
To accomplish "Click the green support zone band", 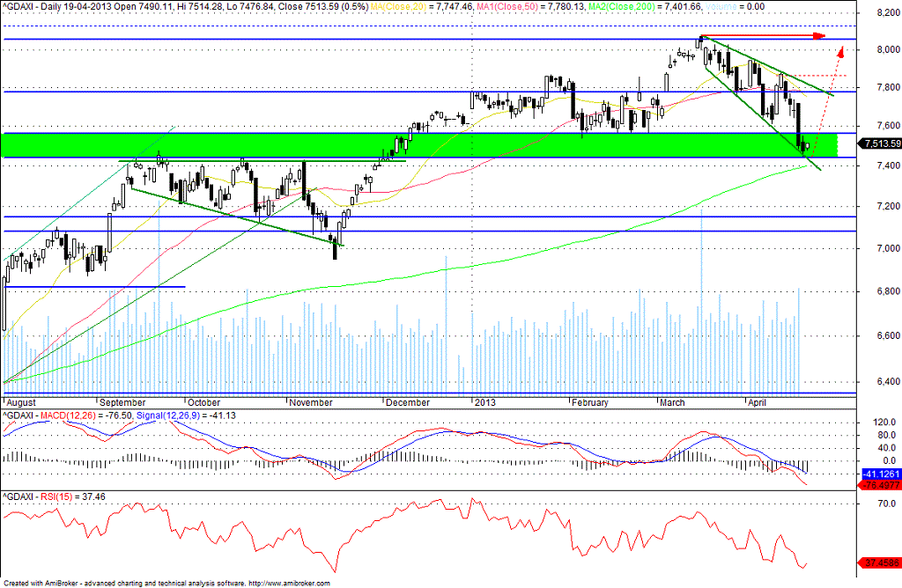I will 419,145.
